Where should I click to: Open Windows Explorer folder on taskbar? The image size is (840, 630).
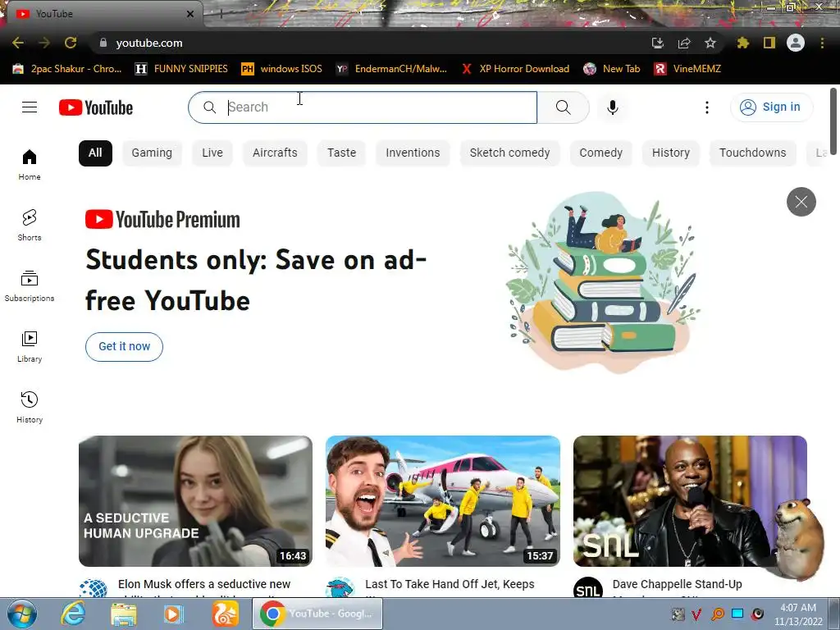click(124, 614)
